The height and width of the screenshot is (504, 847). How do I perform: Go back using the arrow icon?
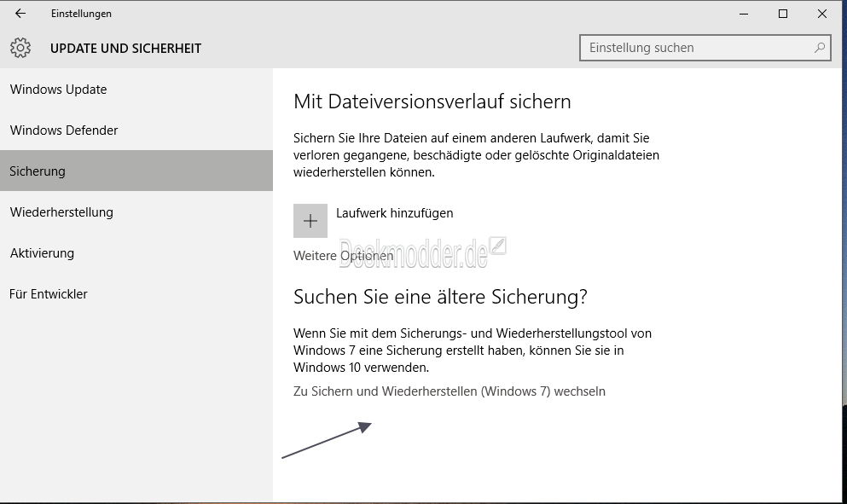(20, 14)
